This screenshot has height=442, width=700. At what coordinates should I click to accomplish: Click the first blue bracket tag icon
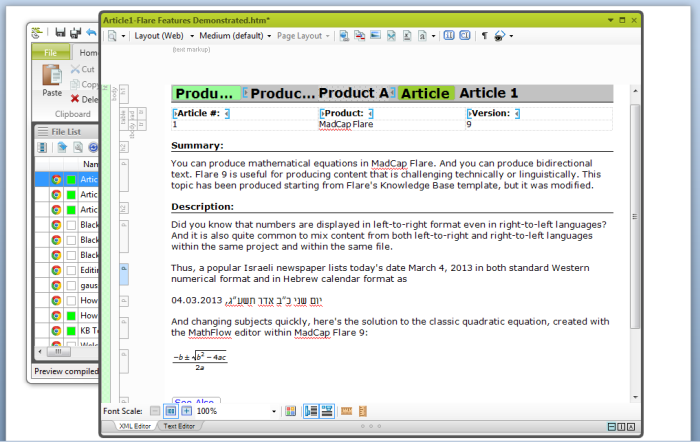(x=449, y=35)
